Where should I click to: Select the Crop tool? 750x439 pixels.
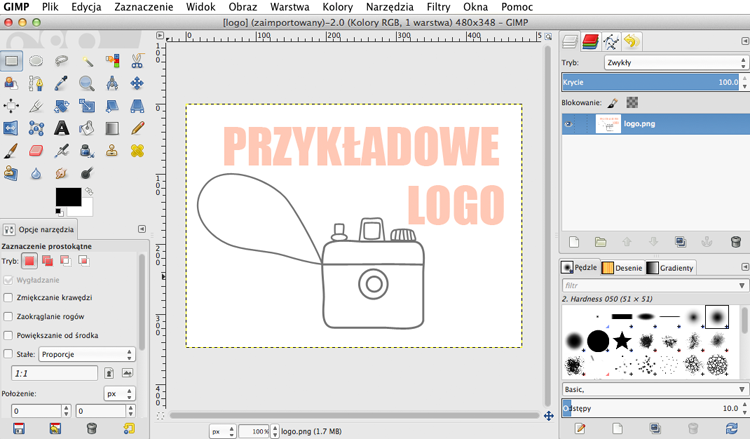pos(36,106)
